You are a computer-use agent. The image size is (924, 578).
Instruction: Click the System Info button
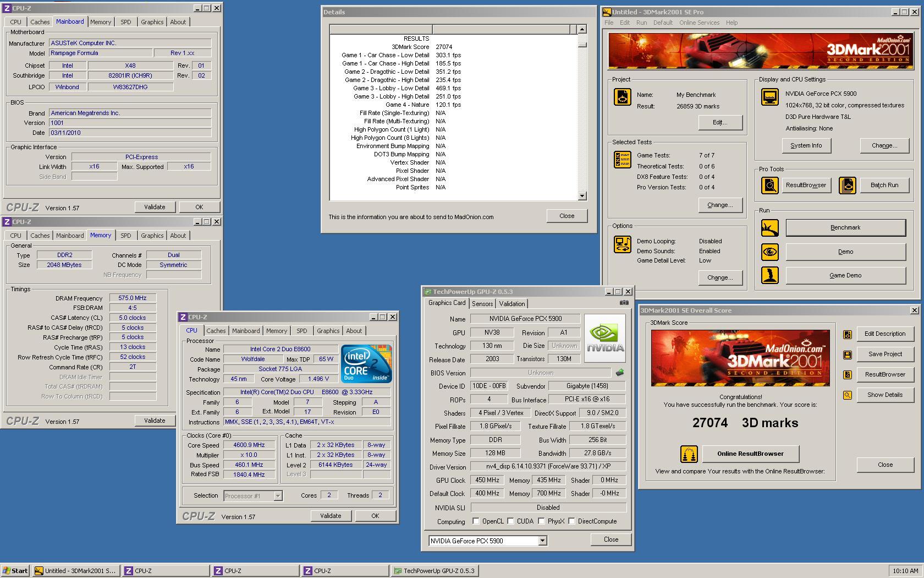tap(806, 146)
